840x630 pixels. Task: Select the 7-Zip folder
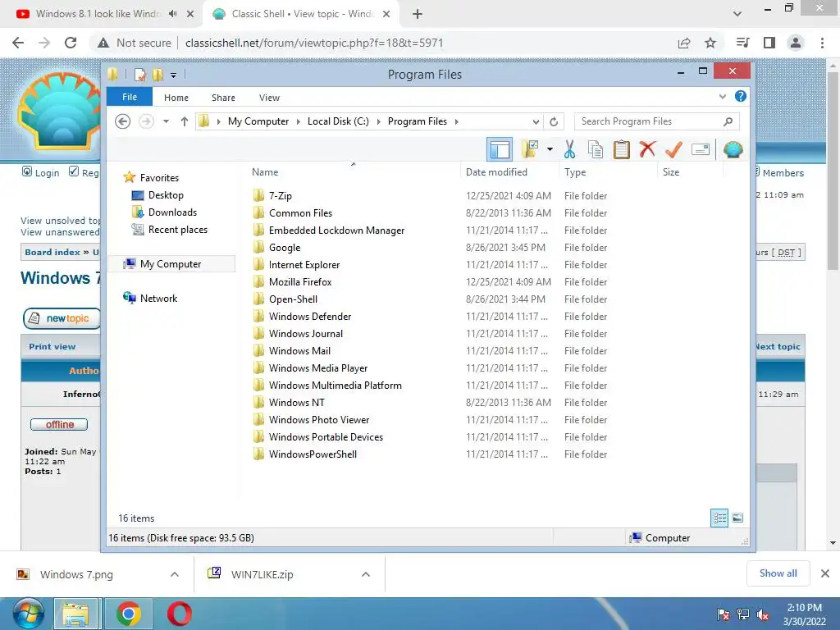click(281, 196)
